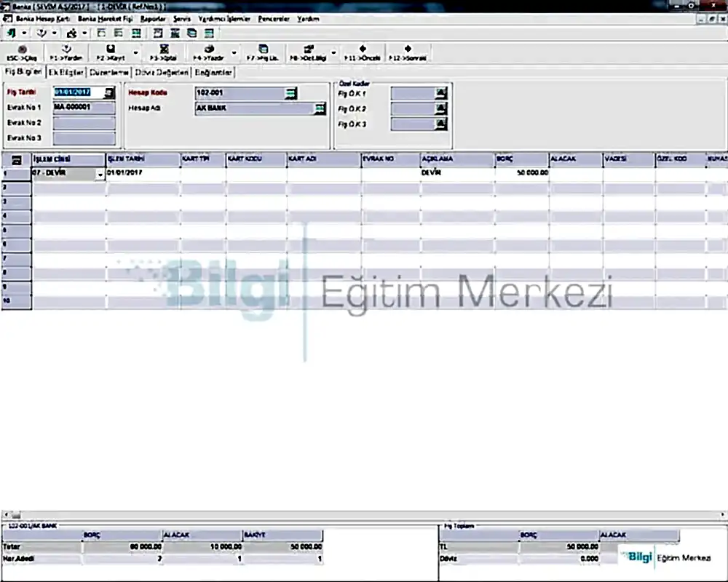Click the Evrak No 2 input field
This screenshot has height=582, width=728.
click(84, 123)
